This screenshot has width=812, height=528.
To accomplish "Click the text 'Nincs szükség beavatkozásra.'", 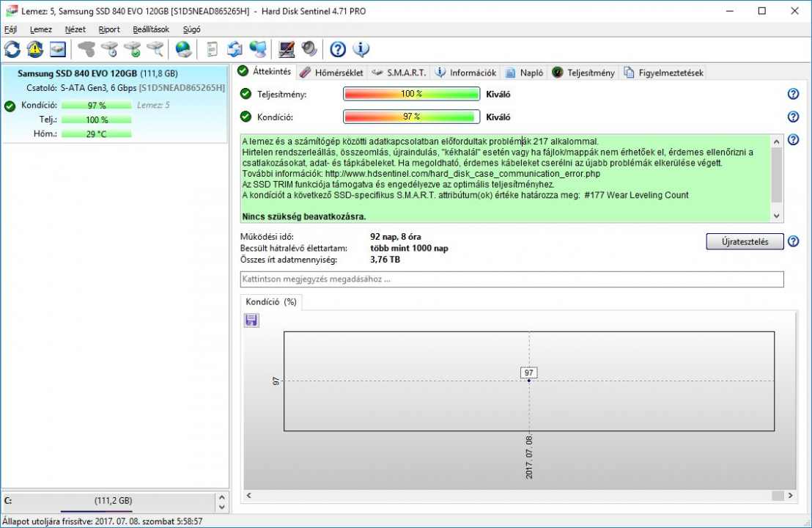I will pyautogui.click(x=304, y=216).
